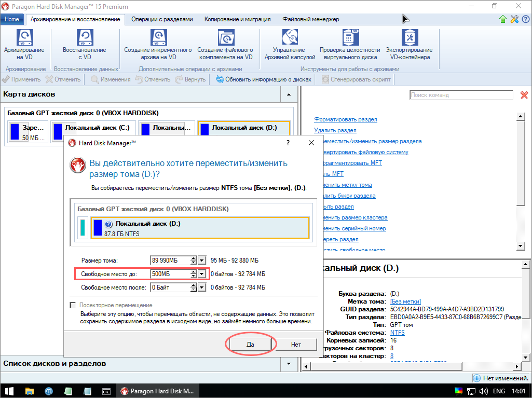532x398 pixels.
Task: Expand Список дисков и разделов panel
Action: coord(289,364)
